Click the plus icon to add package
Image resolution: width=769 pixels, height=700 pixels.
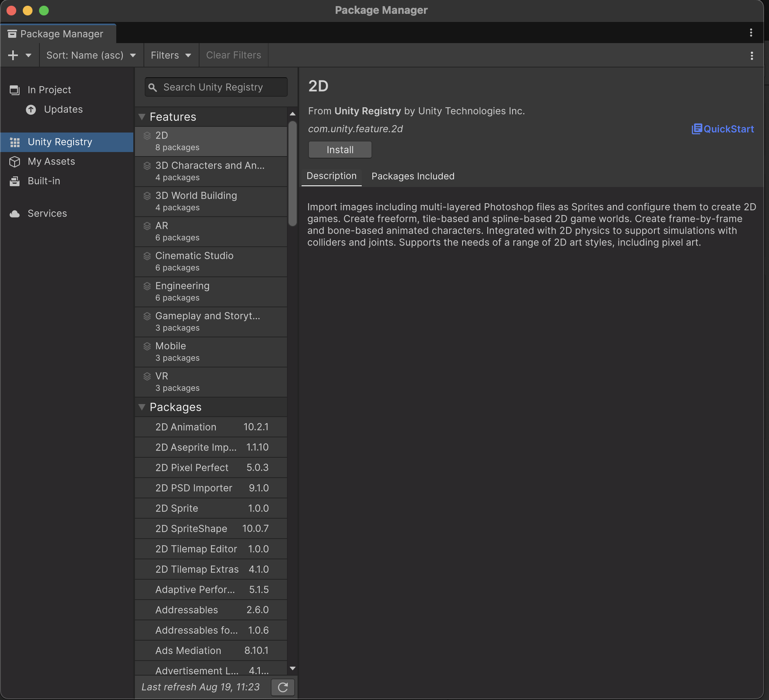click(13, 55)
